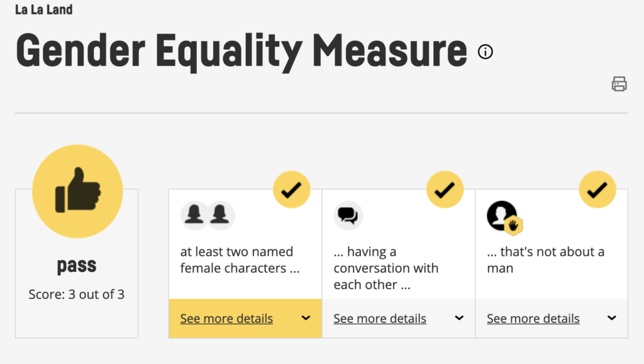The image size is (644, 364).
Task: Open See more details for named female characters
Action: click(x=226, y=319)
